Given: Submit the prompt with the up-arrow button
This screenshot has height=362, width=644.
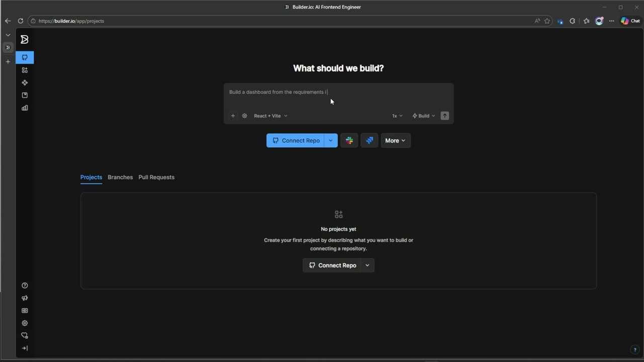Looking at the screenshot, I should tap(444, 116).
